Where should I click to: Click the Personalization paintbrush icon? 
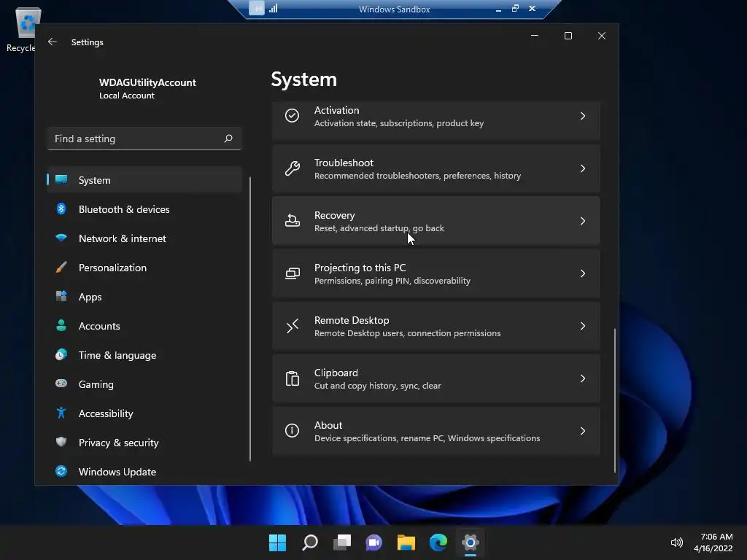click(x=61, y=267)
